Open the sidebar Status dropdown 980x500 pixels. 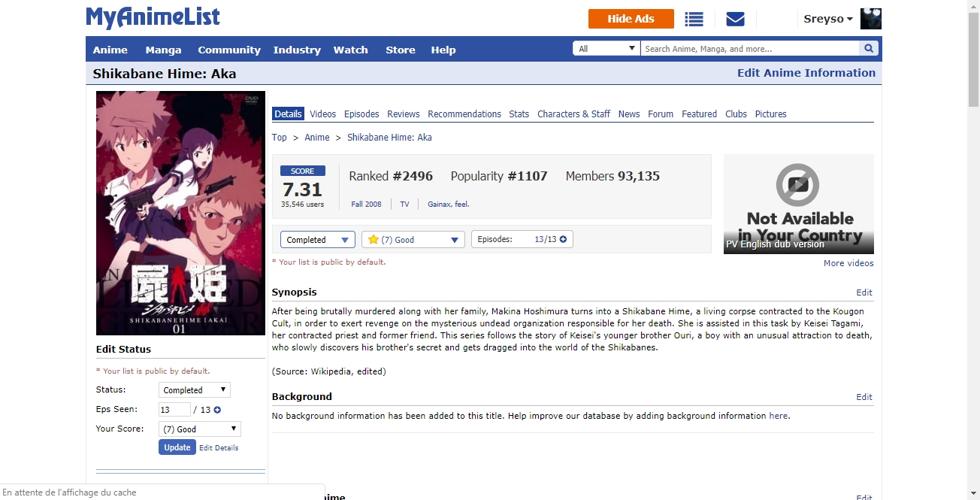195,390
